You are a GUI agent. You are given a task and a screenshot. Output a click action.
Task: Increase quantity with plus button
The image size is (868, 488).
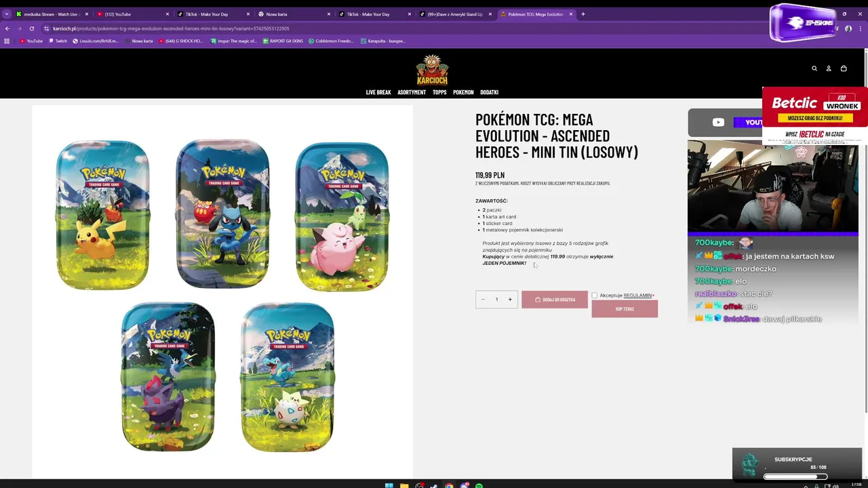(x=510, y=300)
